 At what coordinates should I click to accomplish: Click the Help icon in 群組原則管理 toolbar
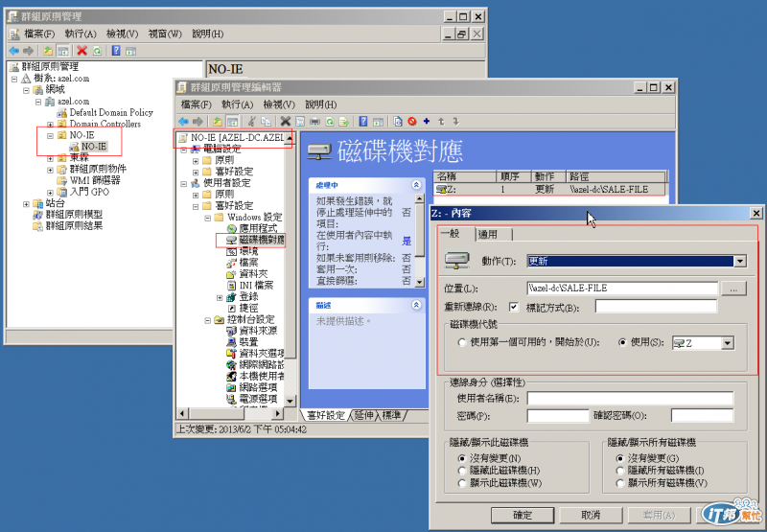click(x=116, y=51)
